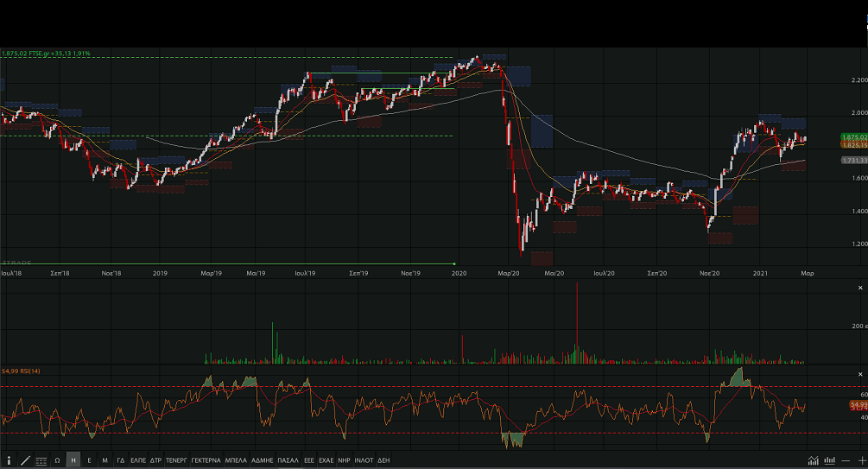
Task: Click the info icon in bottom toolbar
Action: coord(9,460)
